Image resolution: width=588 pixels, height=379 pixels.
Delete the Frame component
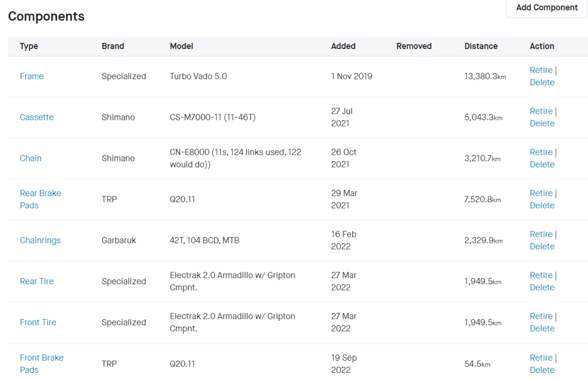(x=542, y=83)
